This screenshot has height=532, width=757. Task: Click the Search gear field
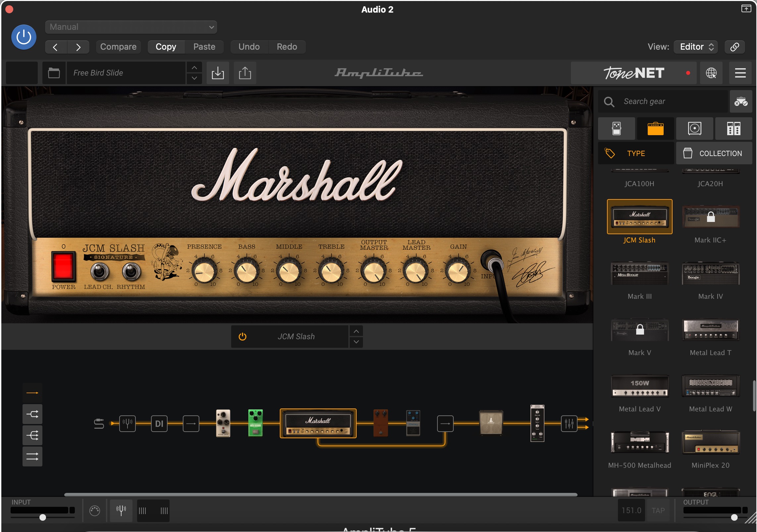pyautogui.click(x=663, y=101)
